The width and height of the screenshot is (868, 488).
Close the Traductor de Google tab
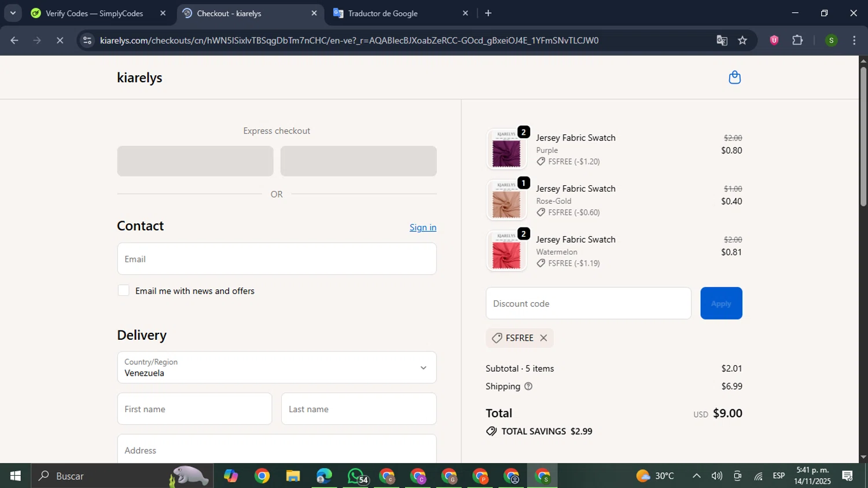pyautogui.click(x=465, y=13)
